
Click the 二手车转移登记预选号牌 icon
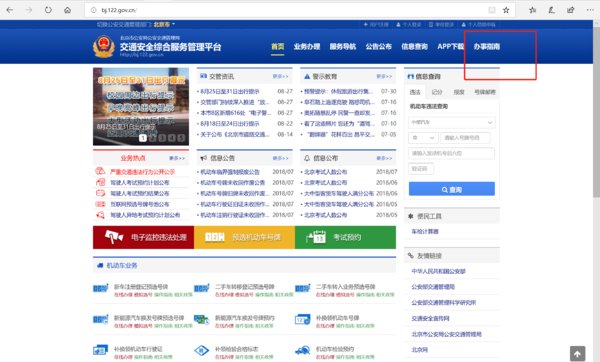[202, 288]
